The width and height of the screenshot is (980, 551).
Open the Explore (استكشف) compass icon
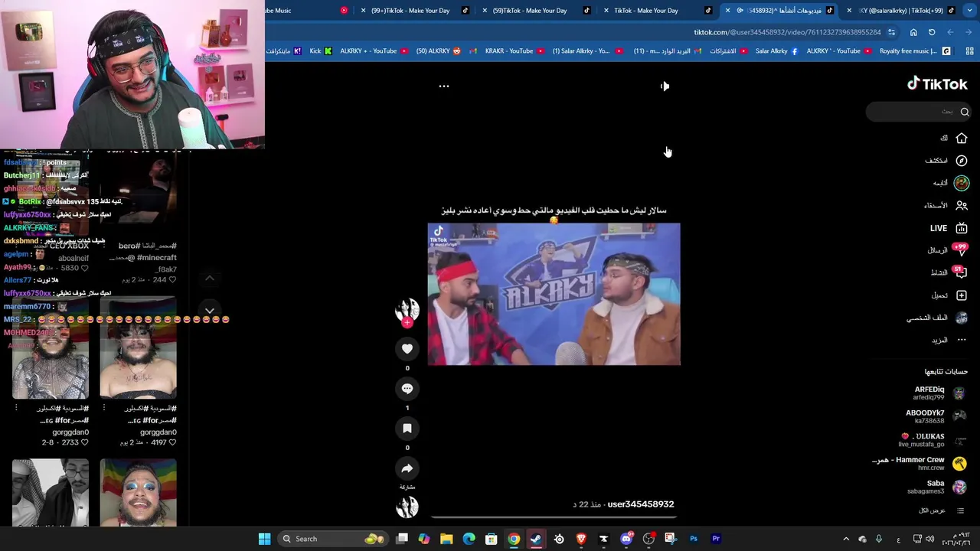[962, 161]
